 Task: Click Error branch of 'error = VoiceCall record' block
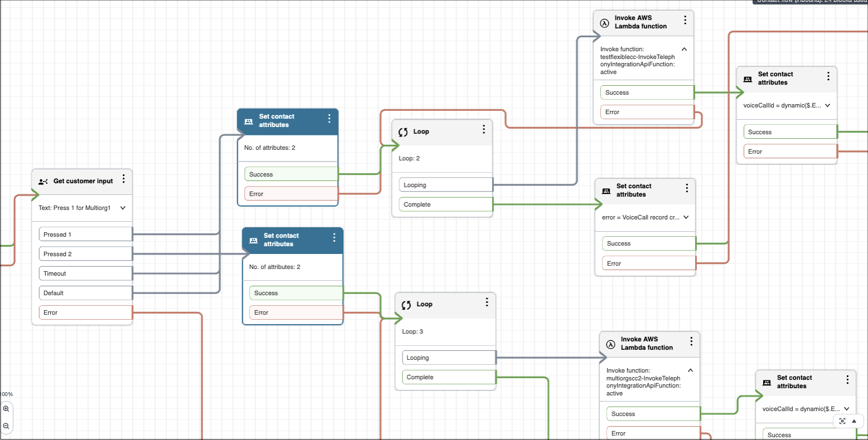click(x=649, y=263)
